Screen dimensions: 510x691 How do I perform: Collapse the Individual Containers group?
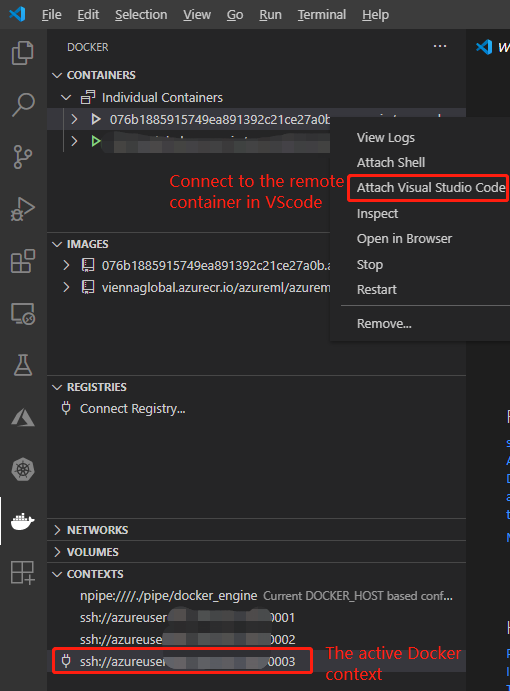tap(66, 97)
